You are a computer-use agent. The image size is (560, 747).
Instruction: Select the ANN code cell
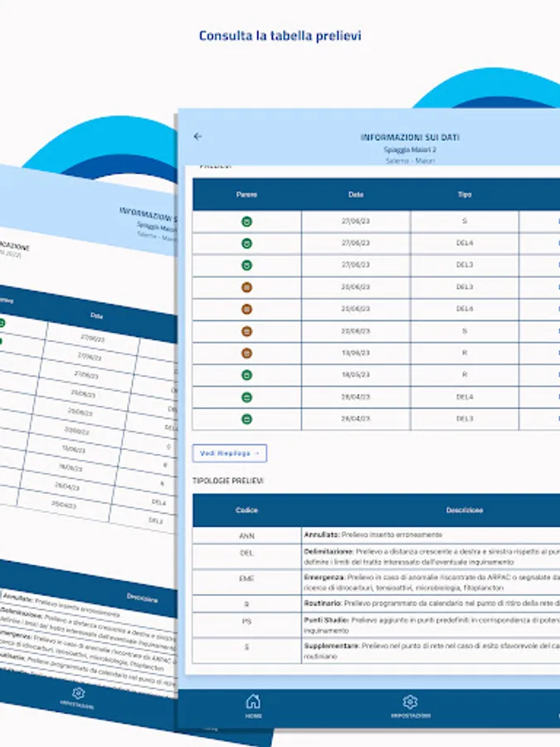coord(246,535)
